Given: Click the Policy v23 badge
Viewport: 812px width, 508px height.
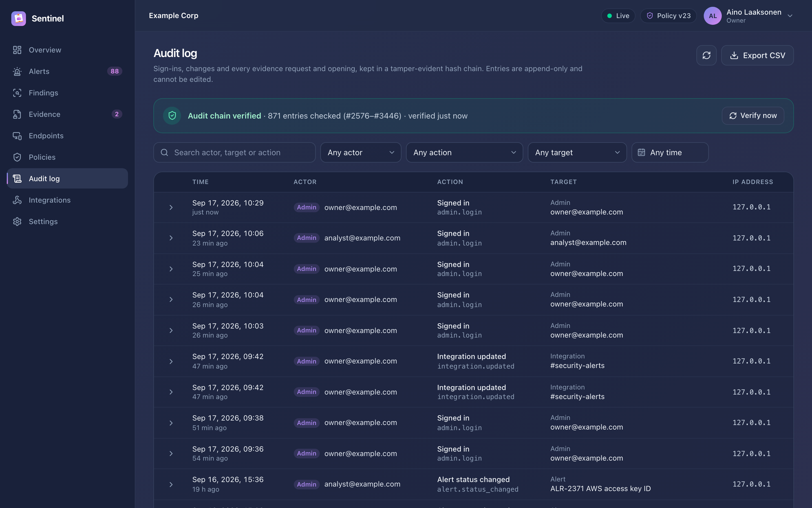Looking at the screenshot, I should coord(668,16).
